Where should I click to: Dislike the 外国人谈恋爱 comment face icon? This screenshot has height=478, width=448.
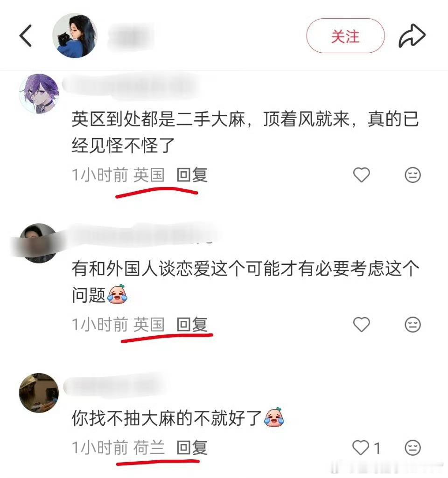point(413,324)
